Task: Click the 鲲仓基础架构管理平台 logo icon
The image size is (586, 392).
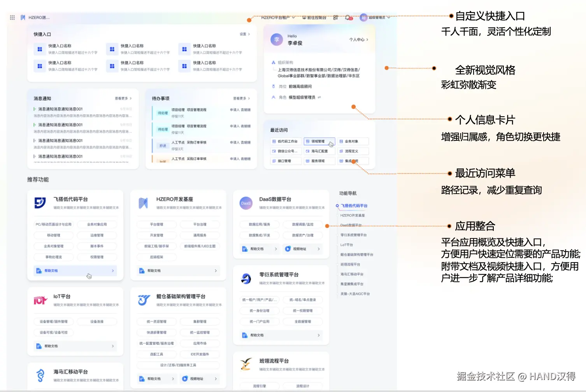Action: point(144,300)
